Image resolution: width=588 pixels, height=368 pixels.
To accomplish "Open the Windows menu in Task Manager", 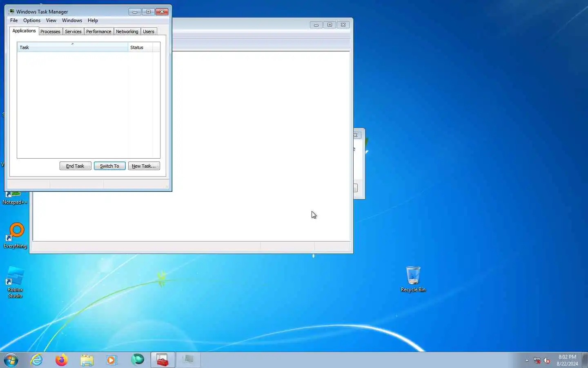I will [72, 20].
